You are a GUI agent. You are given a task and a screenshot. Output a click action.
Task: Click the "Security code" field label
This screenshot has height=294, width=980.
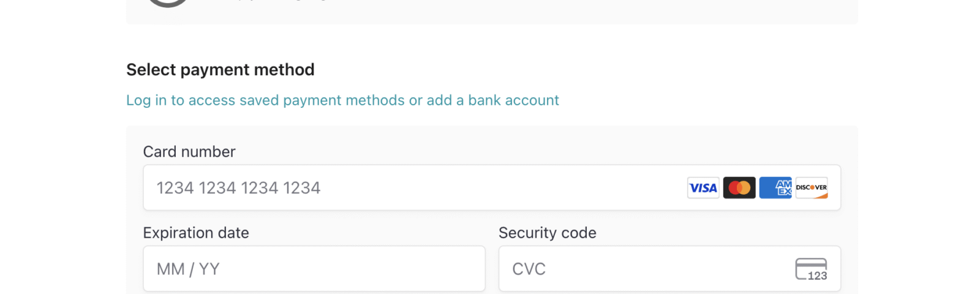547,233
